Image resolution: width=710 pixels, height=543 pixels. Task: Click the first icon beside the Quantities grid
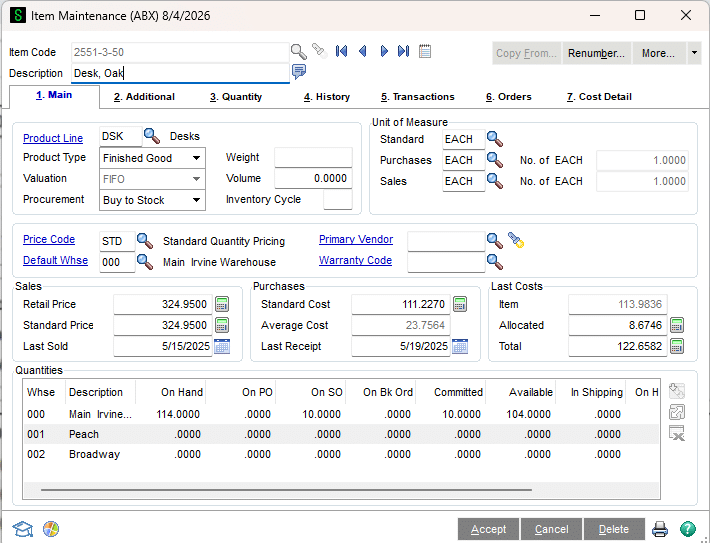point(677,391)
